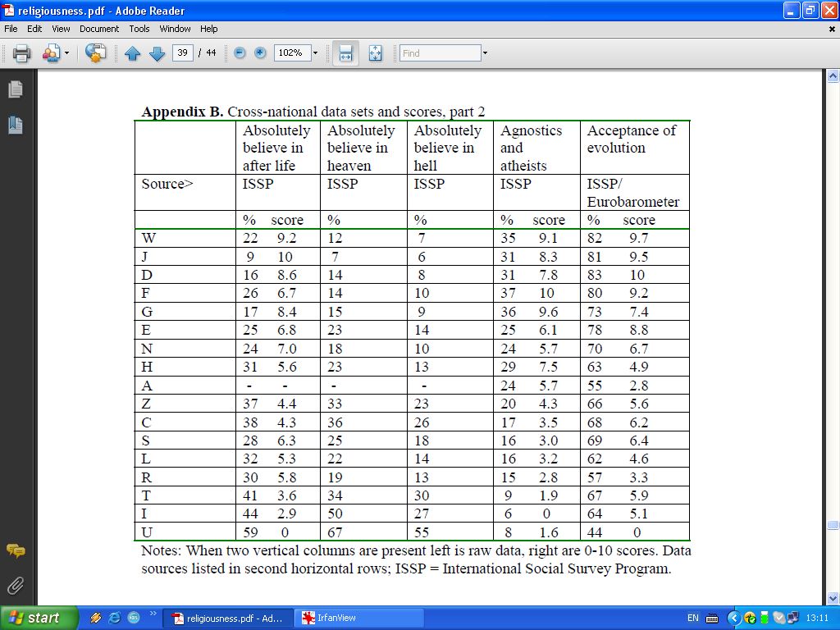Switch to IrfanView in the taskbar

[359, 618]
